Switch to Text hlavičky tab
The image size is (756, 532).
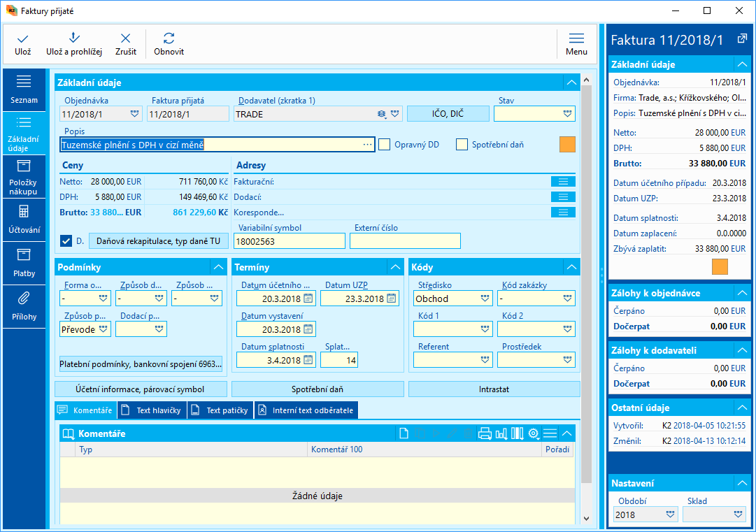[152, 410]
